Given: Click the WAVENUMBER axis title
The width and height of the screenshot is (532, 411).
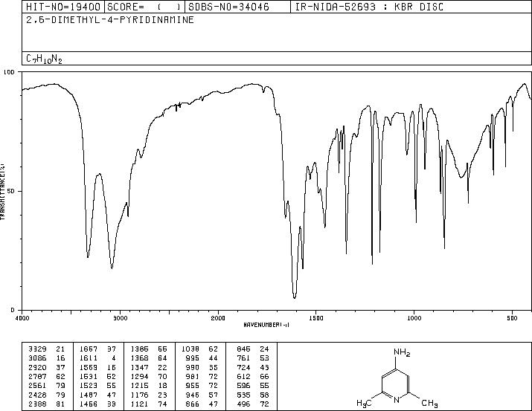Looking at the screenshot, I should click(x=266, y=325).
